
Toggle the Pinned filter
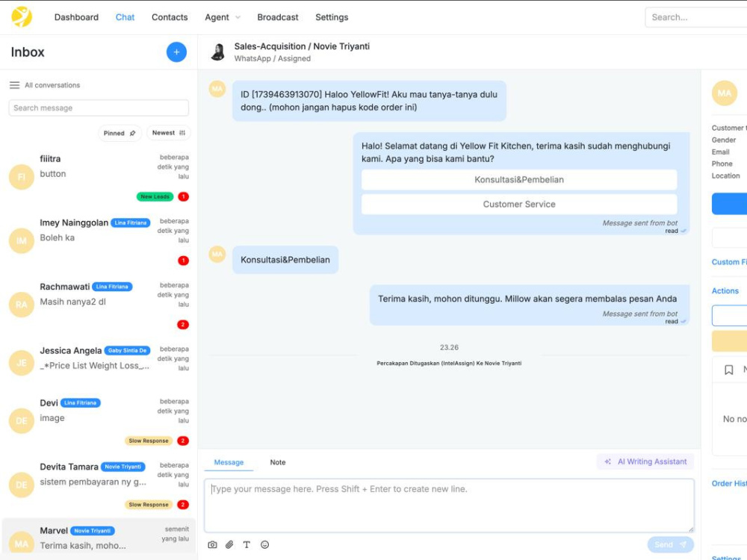click(120, 134)
